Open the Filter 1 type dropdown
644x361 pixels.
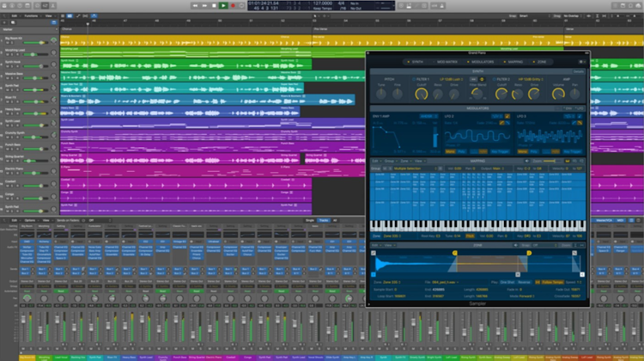point(453,78)
